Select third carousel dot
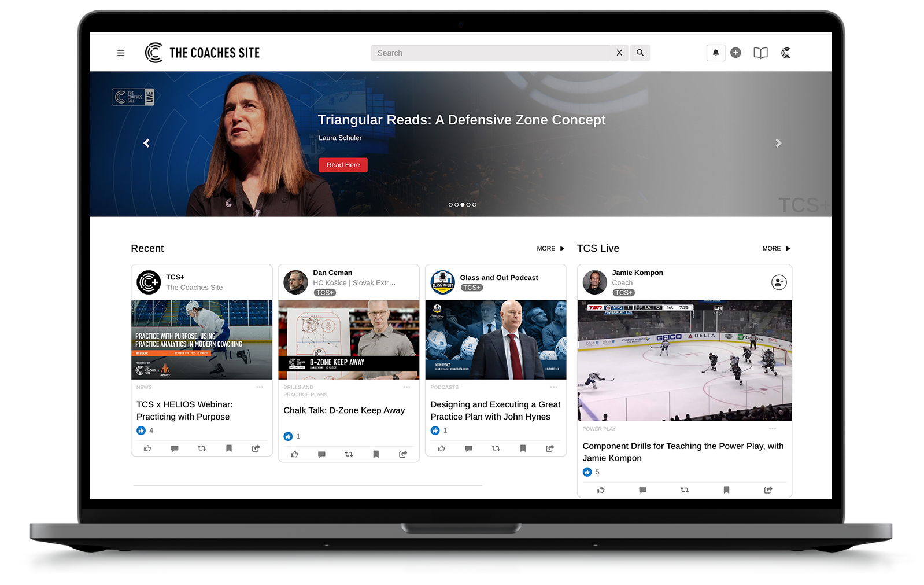This screenshot has width=924, height=585. coord(463,205)
